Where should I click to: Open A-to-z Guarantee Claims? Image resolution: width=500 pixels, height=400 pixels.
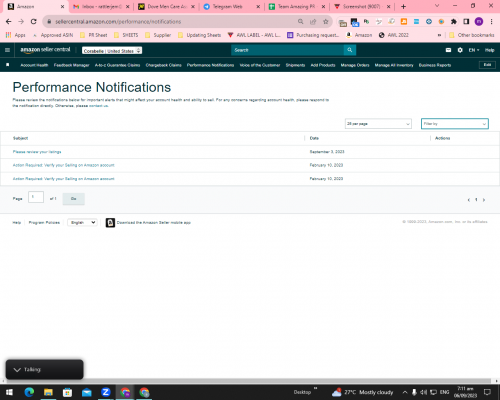[117, 65]
